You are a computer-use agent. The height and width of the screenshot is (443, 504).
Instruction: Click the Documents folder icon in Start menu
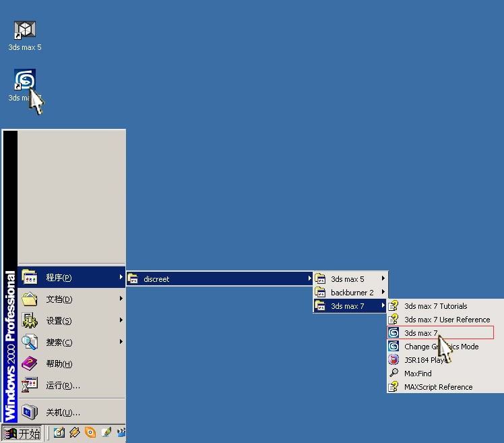[x=30, y=299]
